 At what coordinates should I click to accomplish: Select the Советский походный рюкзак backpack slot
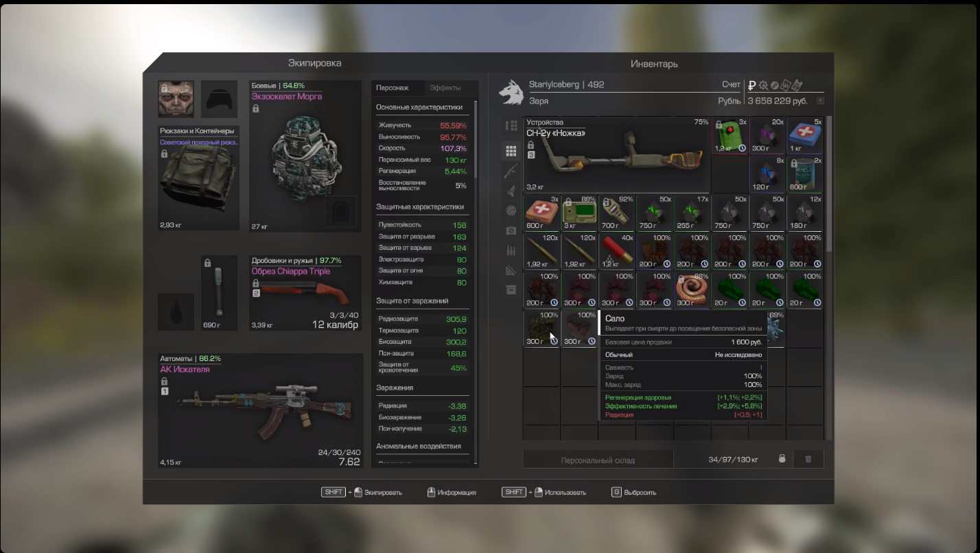pos(199,178)
